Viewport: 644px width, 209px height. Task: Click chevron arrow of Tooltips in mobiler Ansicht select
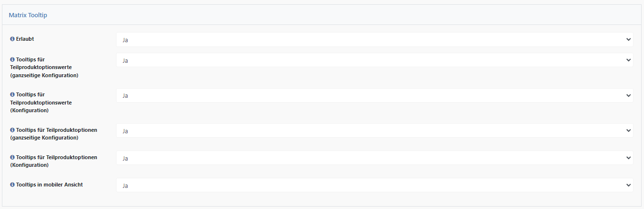point(629,185)
